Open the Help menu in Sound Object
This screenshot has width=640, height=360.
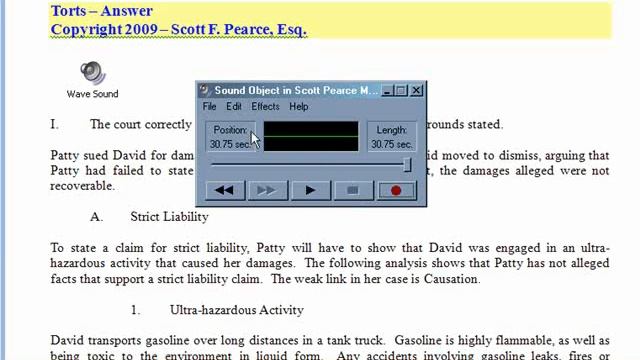click(299, 107)
